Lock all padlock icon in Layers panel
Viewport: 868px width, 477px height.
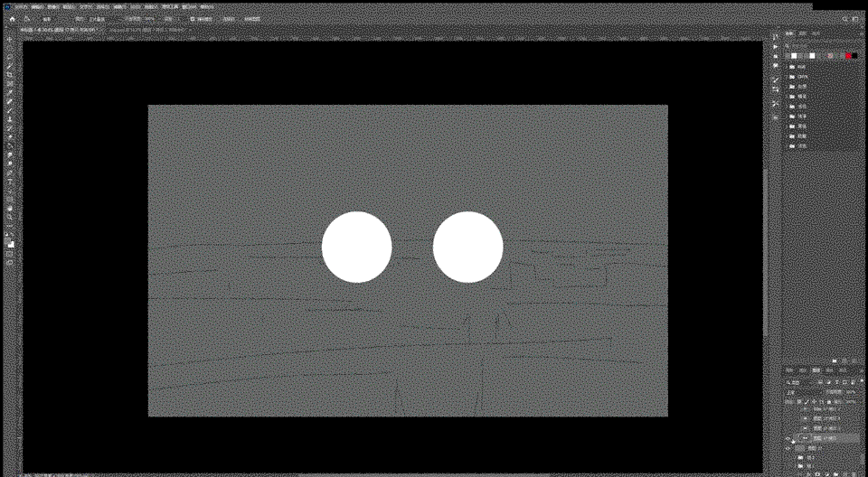pyautogui.click(x=829, y=402)
